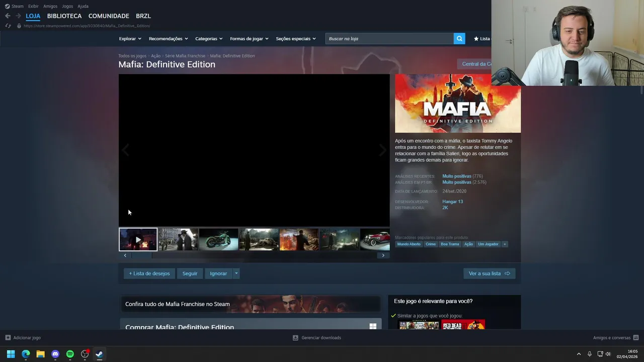Open the Amigos e conversas panel

pos(616,338)
